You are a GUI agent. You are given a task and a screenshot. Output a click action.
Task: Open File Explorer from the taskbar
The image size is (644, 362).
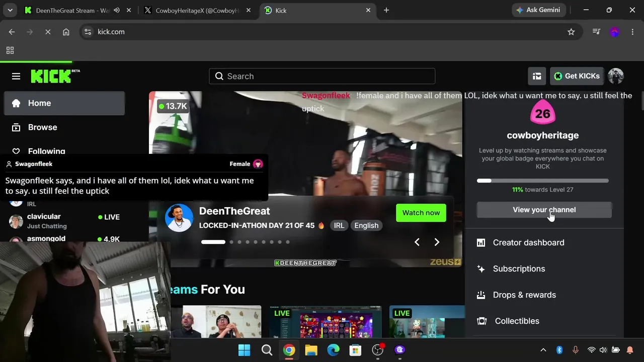tap(311, 350)
